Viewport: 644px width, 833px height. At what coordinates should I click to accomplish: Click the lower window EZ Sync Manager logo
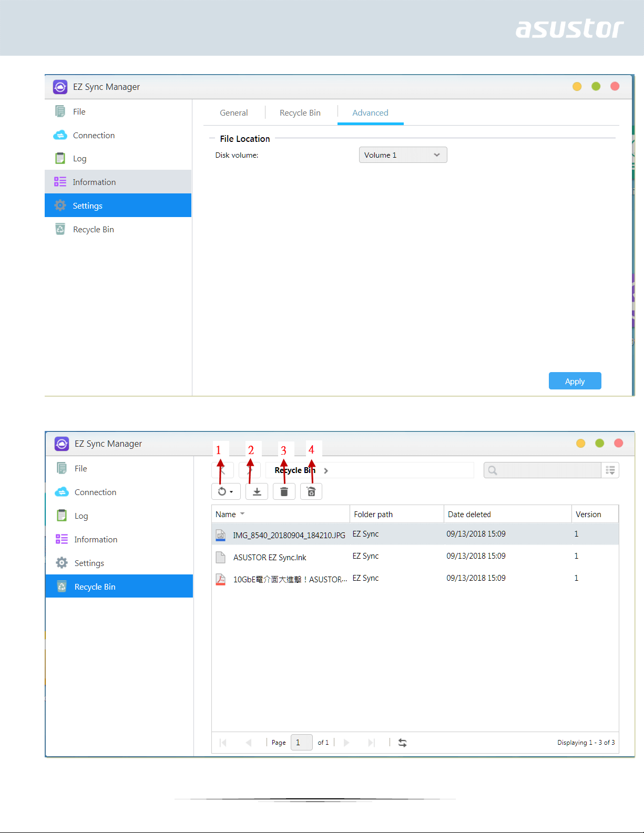click(x=62, y=444)
